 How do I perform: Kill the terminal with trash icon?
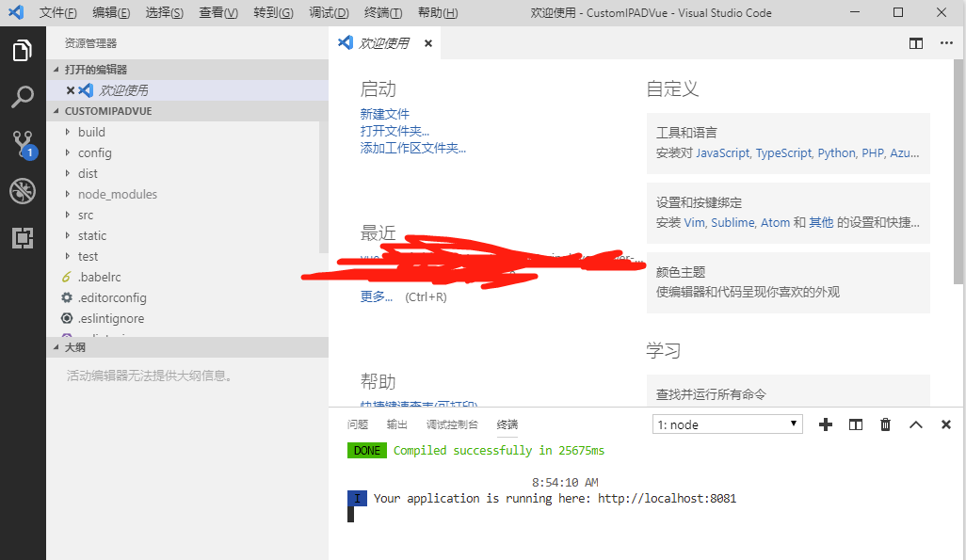(x=885, y=424)
